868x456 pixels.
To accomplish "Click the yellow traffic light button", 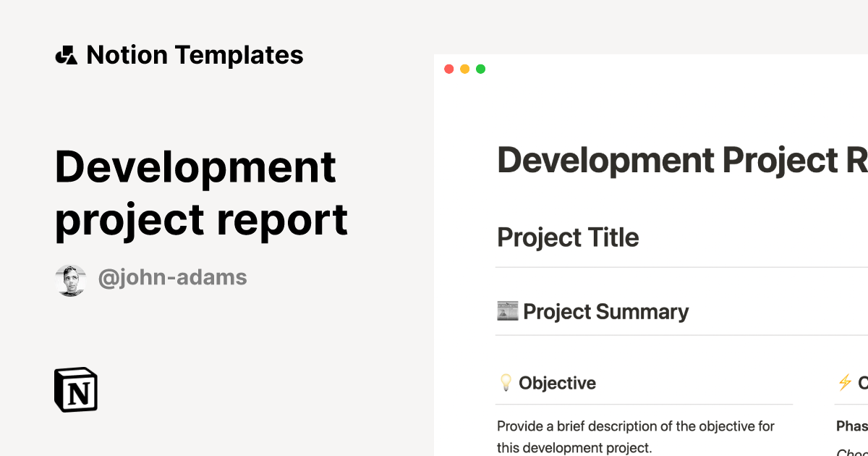I will (x=464, y=69).
